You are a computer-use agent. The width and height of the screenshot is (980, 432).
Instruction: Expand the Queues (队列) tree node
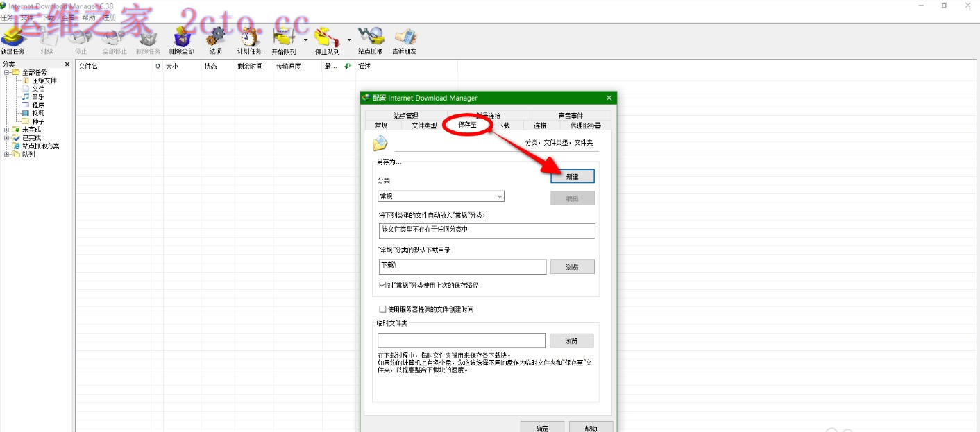pos(6,155)
